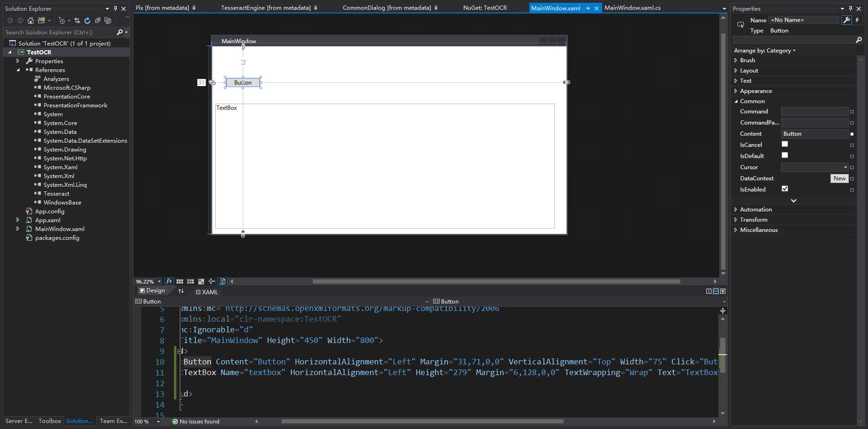
Task: Open TesseractEngine [from metadata] tab
Action: click(266, 8)
